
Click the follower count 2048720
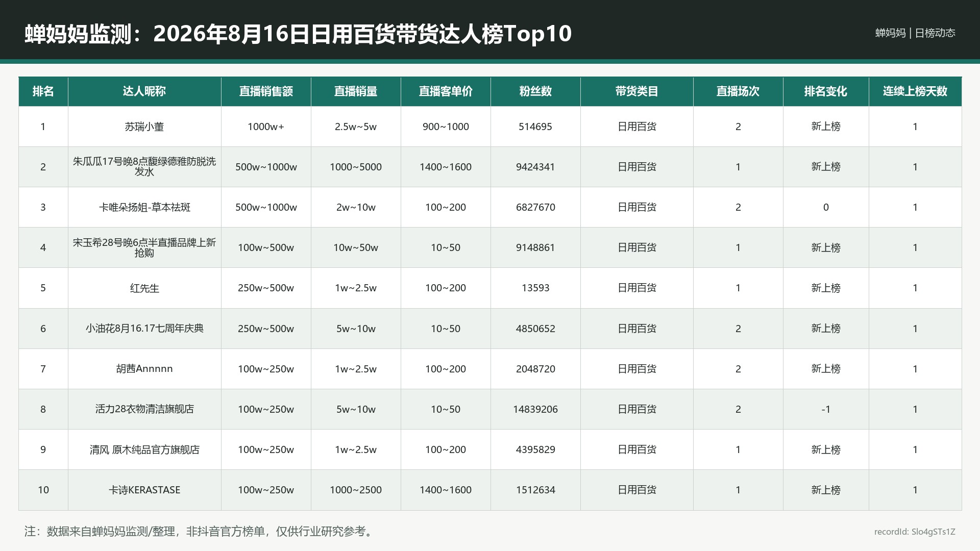(x=535, y=369)
